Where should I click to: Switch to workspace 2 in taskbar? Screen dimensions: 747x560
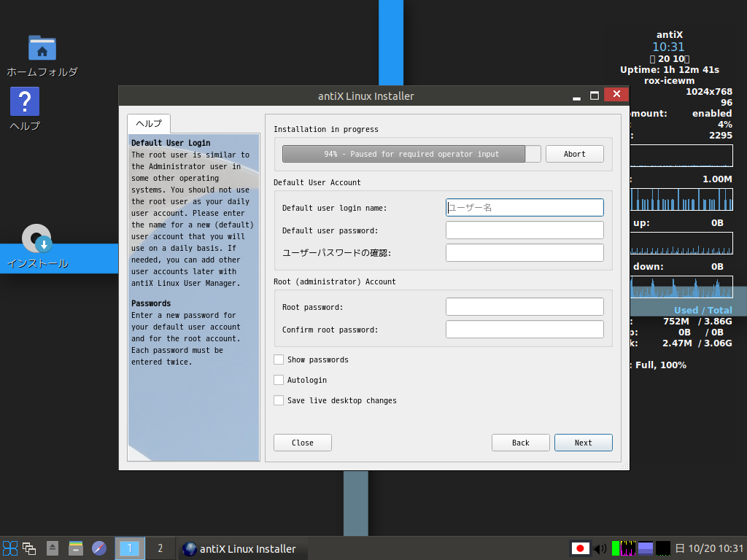click(x=160, y=548)
